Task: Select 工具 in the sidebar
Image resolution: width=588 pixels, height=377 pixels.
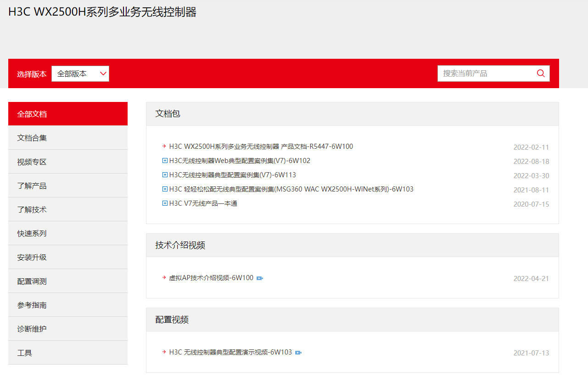Action: tap(68, 353)
